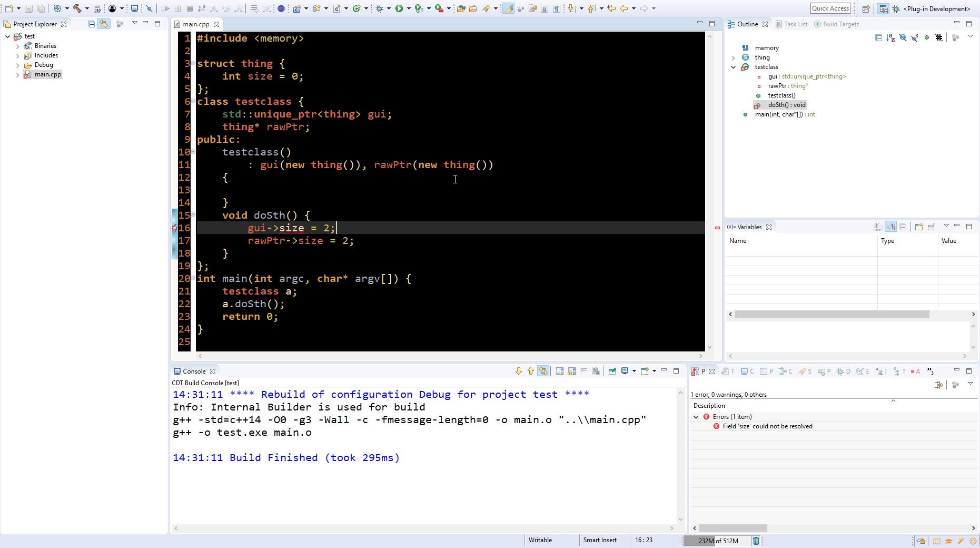Open the Build Targets tab

836,24
